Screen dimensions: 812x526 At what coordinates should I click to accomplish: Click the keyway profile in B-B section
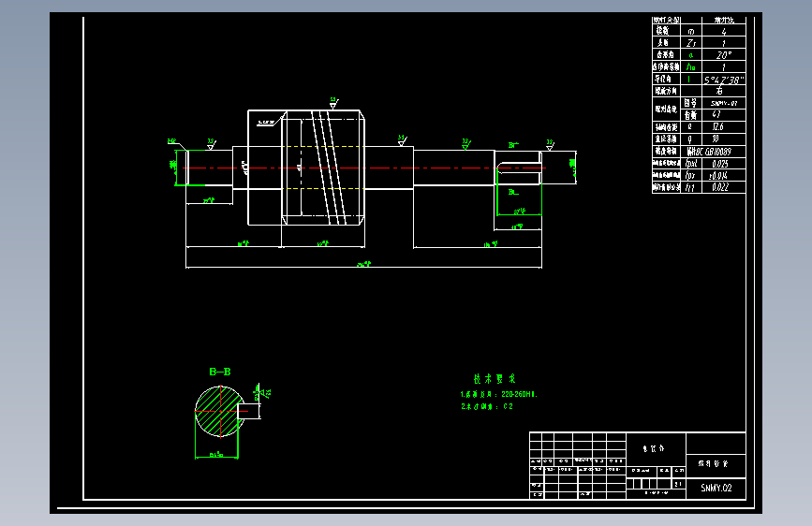point(248,411)
